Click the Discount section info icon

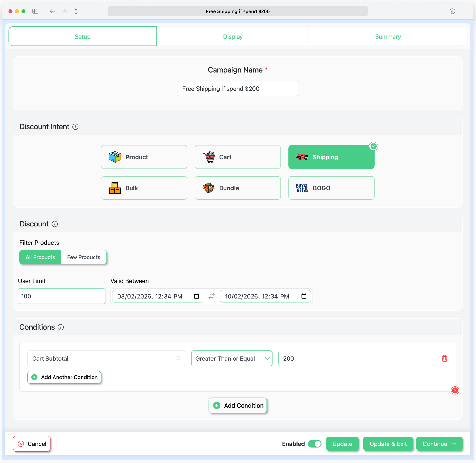tap(55, 224)
